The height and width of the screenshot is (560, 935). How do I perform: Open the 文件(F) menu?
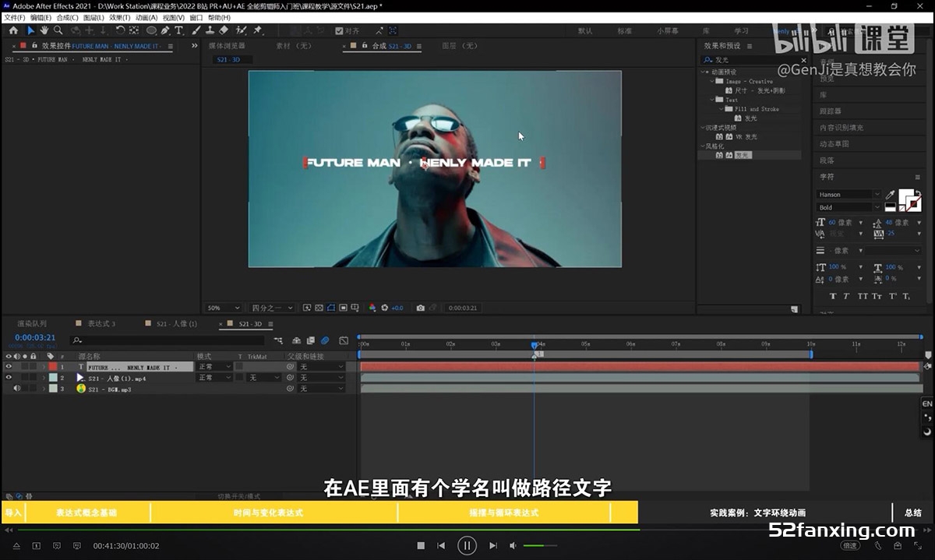[x=15, y=17]
